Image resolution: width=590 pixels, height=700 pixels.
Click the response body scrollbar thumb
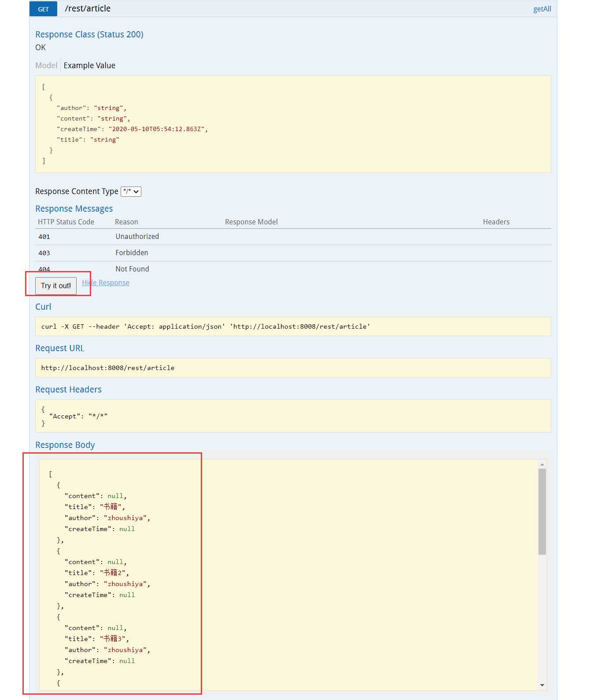tap(542, 511)
